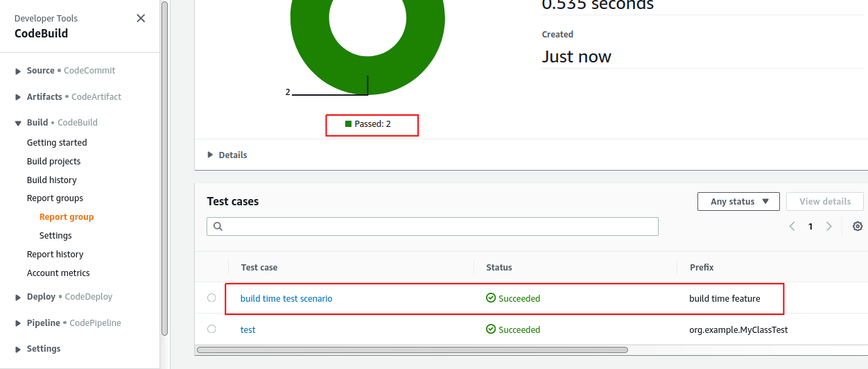The image size is (868, 369).
Task: Navigate to Report history
Action: click(x=55, y=255)
